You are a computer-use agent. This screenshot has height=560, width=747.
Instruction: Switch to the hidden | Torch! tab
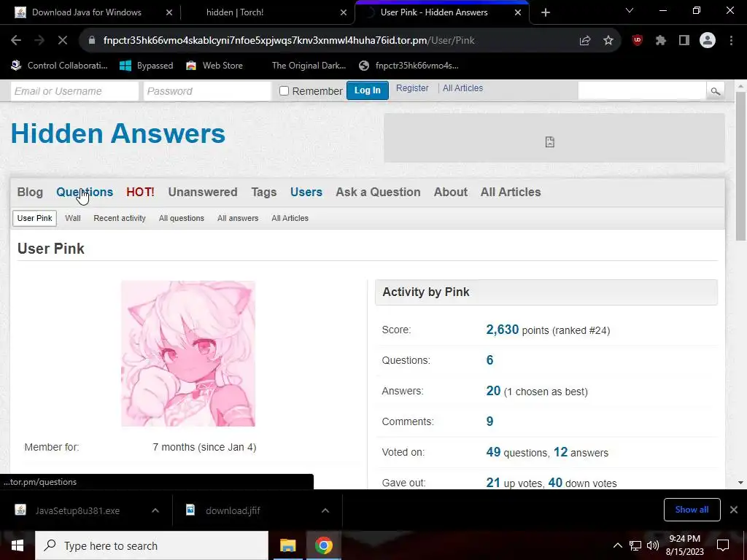(x=268, y=12)
